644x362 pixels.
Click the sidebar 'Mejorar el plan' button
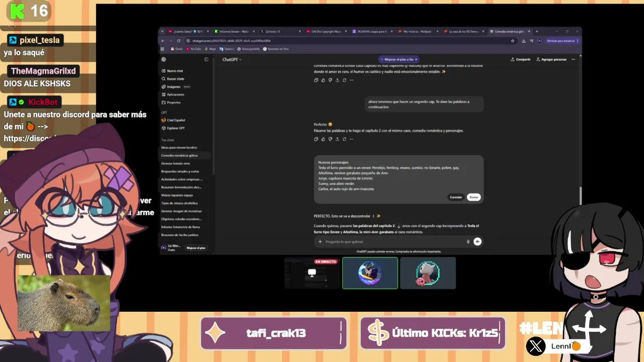(196, 248)
